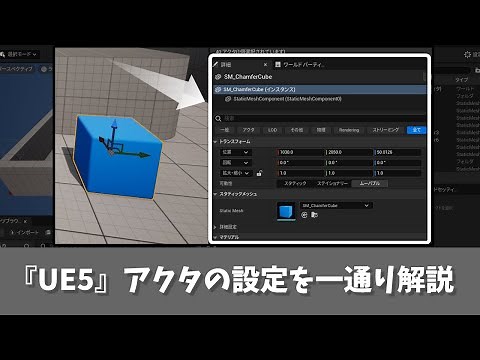The width and height of the screenshot is (480, 360).
Task: Click the pencil icon on 詳細 tab
Action: pyautogui.click(x=216, y=64)
